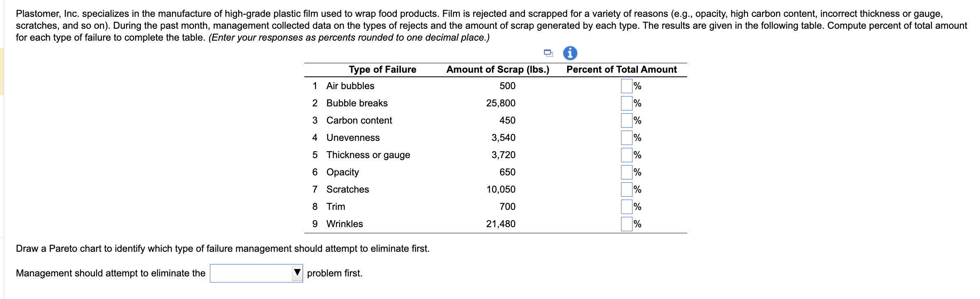Open the failure type dropdown
Screen dimensions: 980x299
click(x=255, y=272)
